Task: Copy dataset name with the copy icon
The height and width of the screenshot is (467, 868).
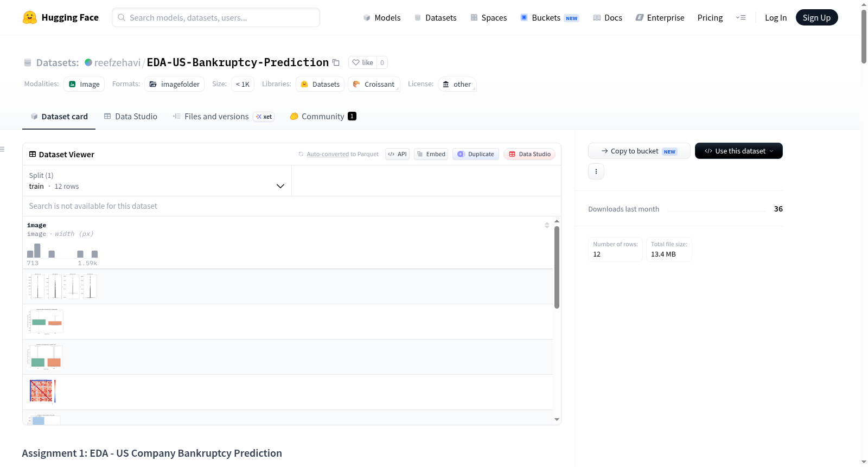Action: point(336,62)
